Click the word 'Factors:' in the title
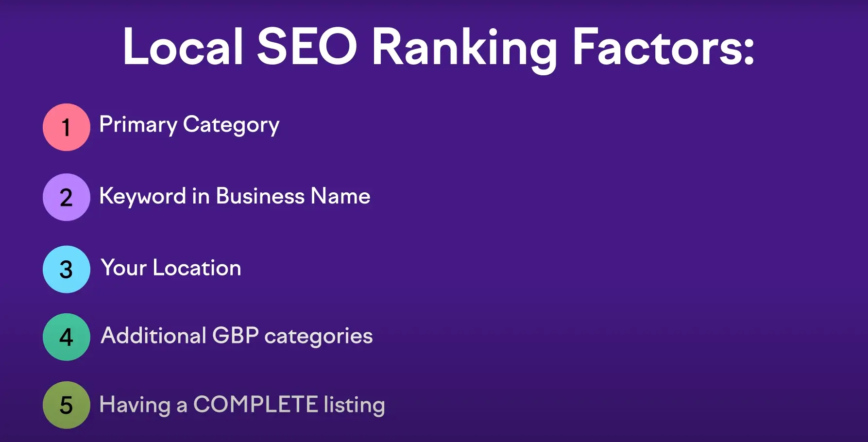 click(x=664, y=46)
